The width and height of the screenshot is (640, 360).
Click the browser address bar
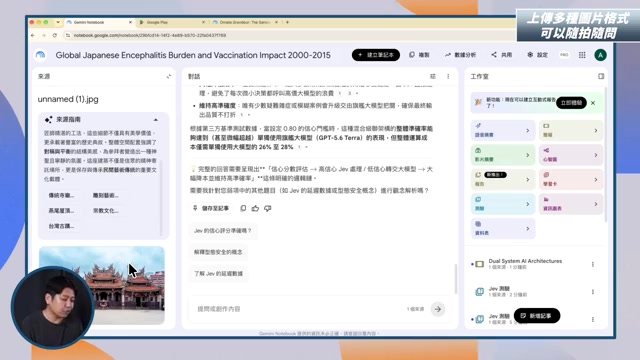click(286, 36)
